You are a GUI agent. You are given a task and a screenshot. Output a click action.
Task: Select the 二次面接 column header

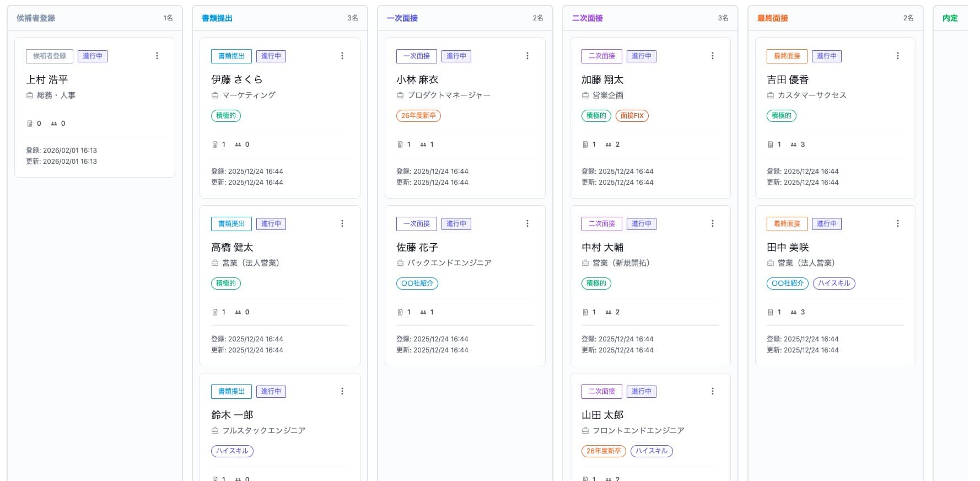588,18
